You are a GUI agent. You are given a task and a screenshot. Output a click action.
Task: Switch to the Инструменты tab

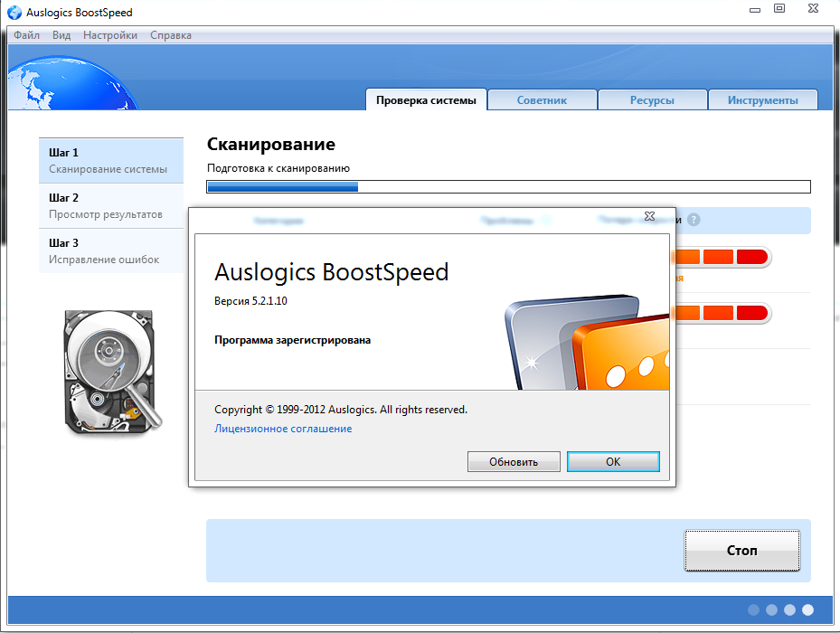(x=762, y=100)
